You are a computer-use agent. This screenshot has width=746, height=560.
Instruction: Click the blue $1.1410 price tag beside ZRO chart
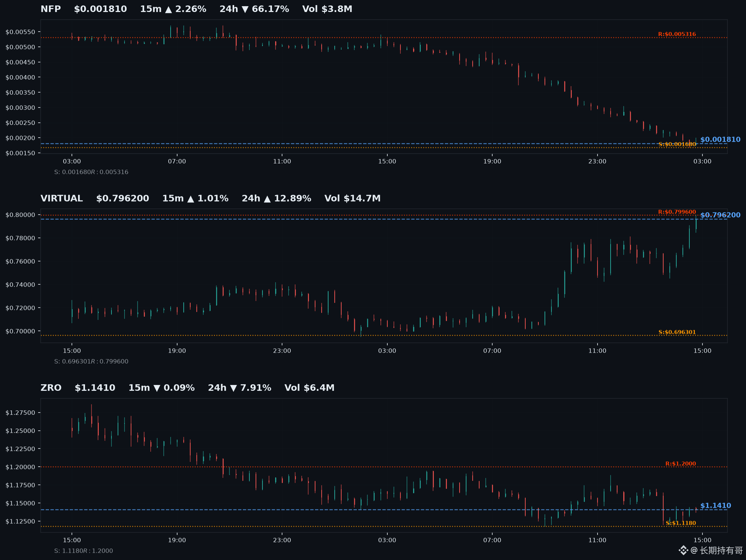(716, 506)
